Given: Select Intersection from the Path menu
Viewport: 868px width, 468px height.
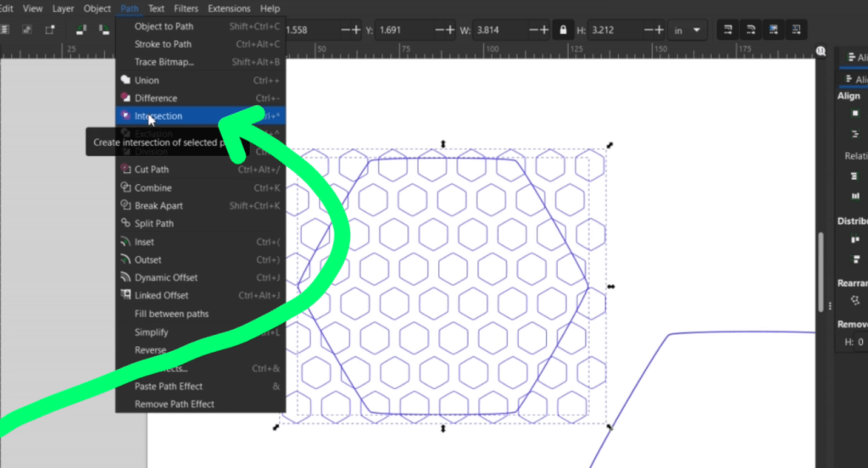Looking at the screenshot, I should pos(159,116).
